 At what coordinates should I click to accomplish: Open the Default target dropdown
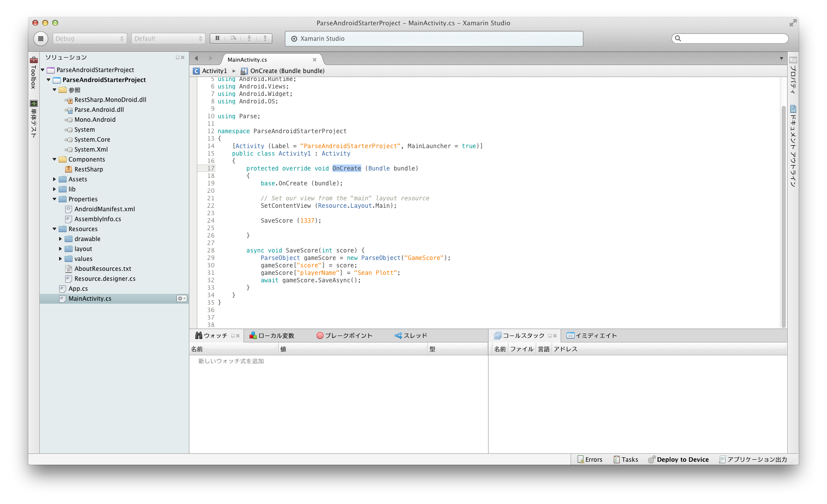pyautogui.click(x=168, y=38)
